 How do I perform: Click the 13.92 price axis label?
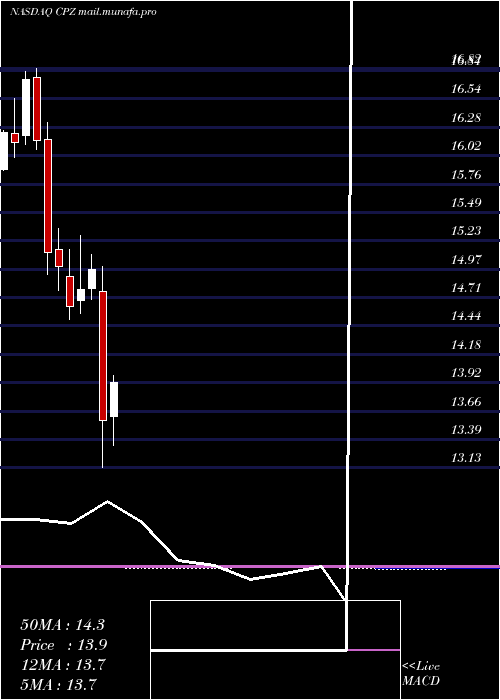[x=466, y=373]
